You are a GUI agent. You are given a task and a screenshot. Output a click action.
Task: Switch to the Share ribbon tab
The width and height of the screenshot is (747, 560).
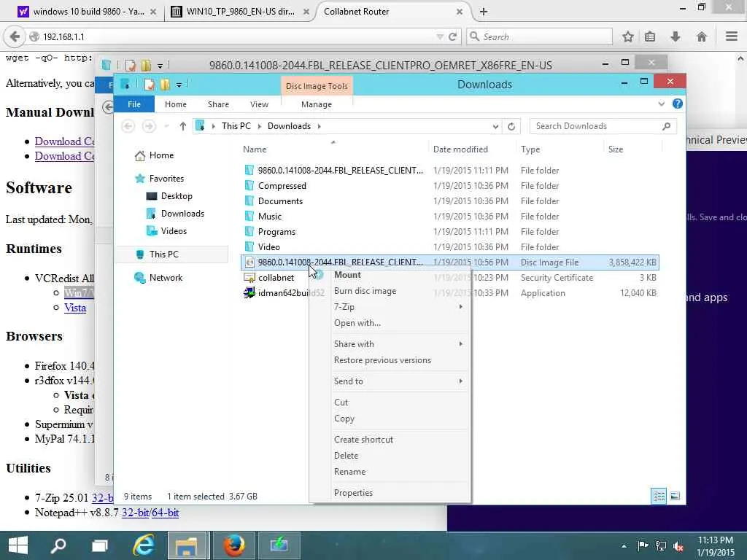218,104
